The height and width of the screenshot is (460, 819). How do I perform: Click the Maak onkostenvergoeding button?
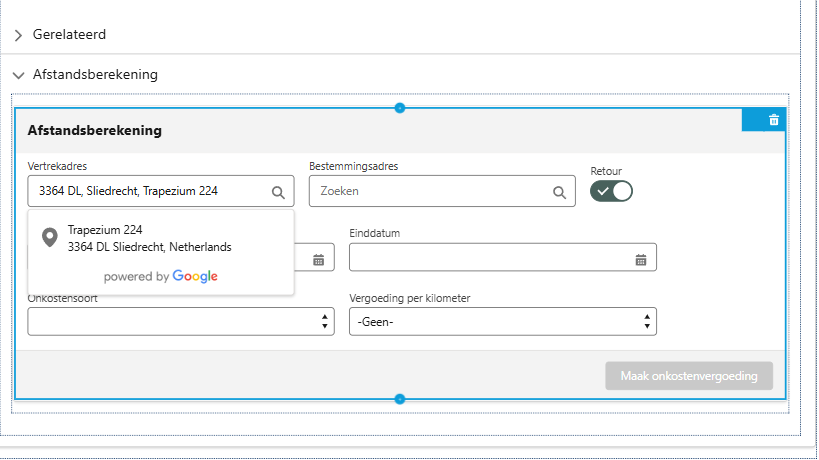pos(688,376)
